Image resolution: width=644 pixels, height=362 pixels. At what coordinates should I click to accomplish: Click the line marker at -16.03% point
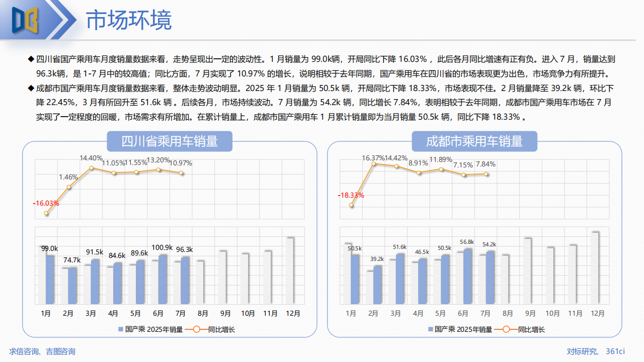point(46,213)
